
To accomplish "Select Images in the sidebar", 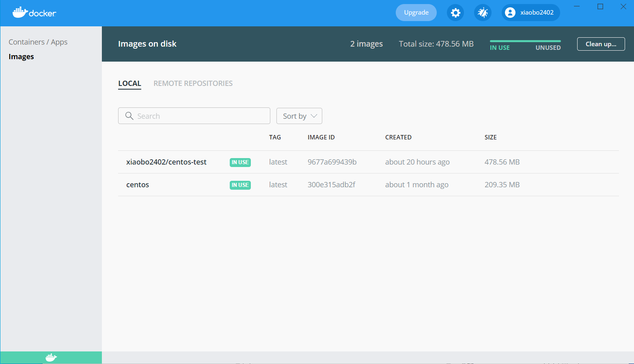I will pyautogui.click(x=21, y=56).
